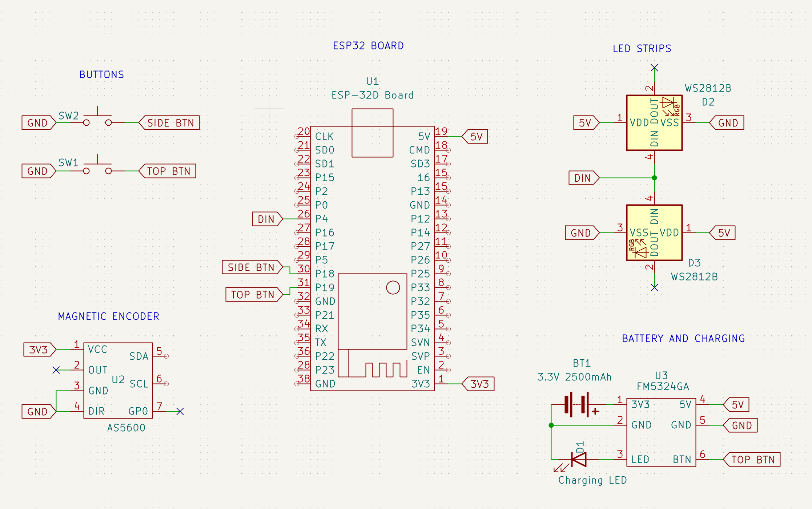Select the WS2812B LED symbol D2

click(654, 123)
